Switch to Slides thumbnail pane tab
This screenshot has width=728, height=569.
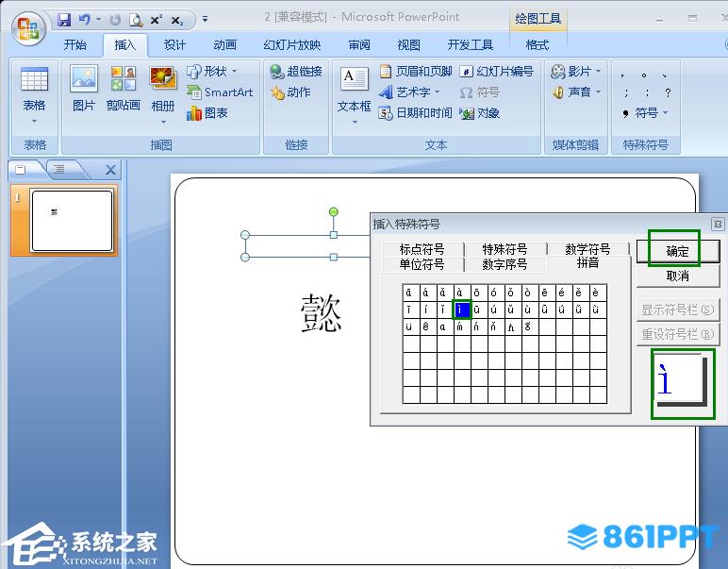click(22, 170)
